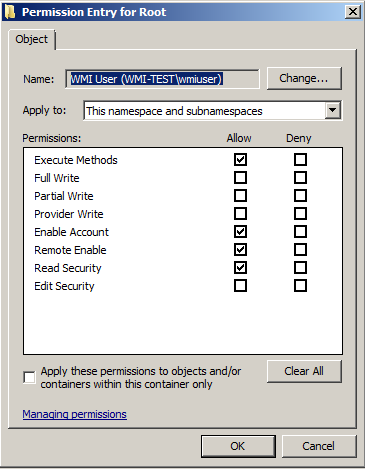Viewport: 365px width, 469px height.
Task: Confirm with the OK button
Action: pos(238,446)
